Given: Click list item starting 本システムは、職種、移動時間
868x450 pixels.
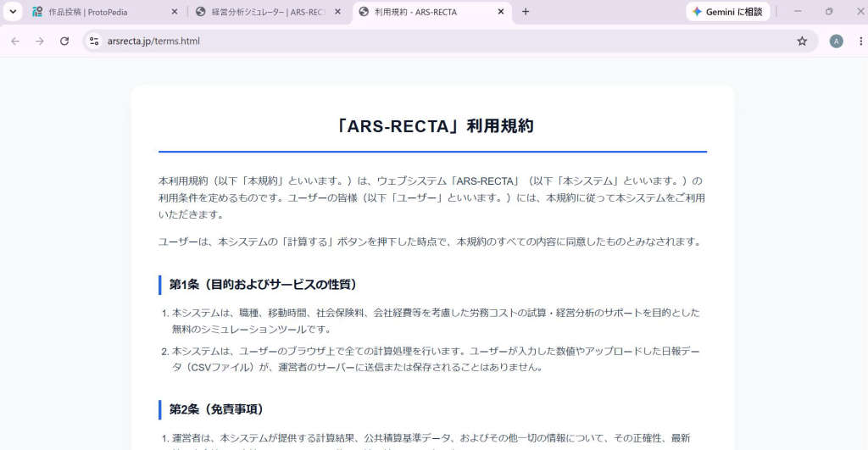Looking at the screenshot, I should click(x=435, y=321).
